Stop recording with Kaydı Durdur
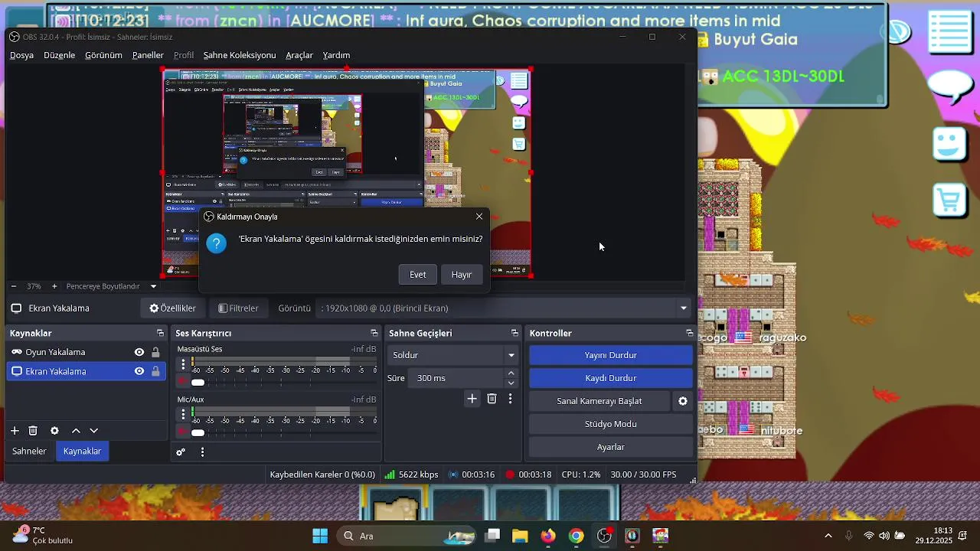Viewport: 980px width, 551px height. pyautogui.click(x=611, y=378)
